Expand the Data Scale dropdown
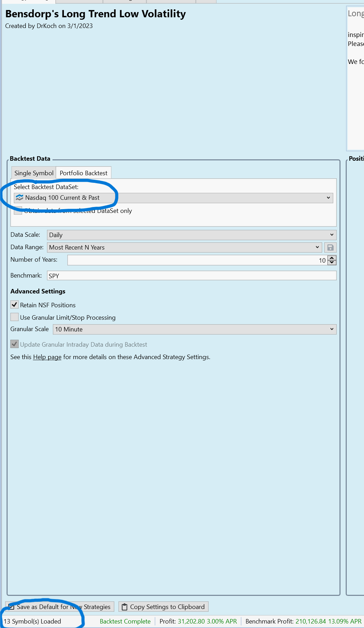The height and width of the screenshot is (628, 364). 191,235
